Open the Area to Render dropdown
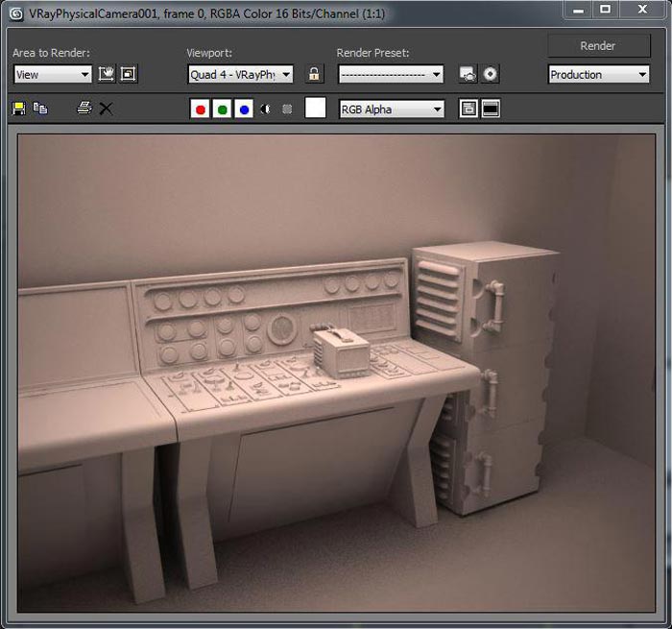The width and height of the screenshot is (672, 629). click(x=53, y=75)
